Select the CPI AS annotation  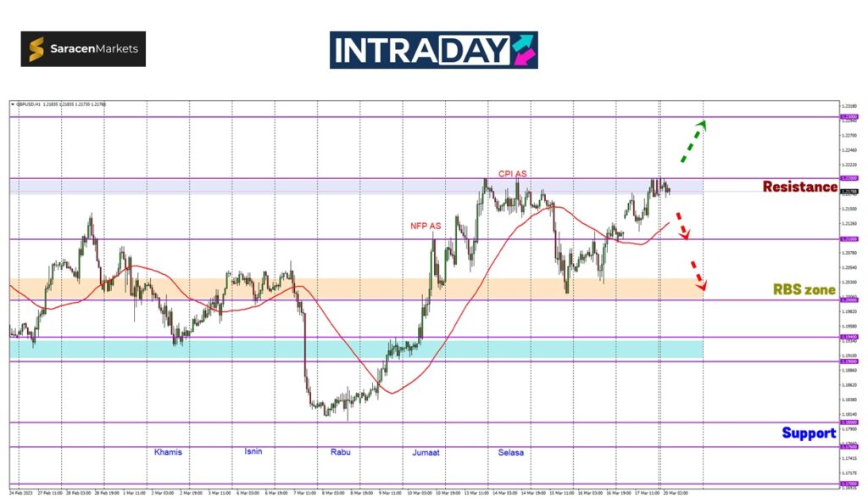512,174
